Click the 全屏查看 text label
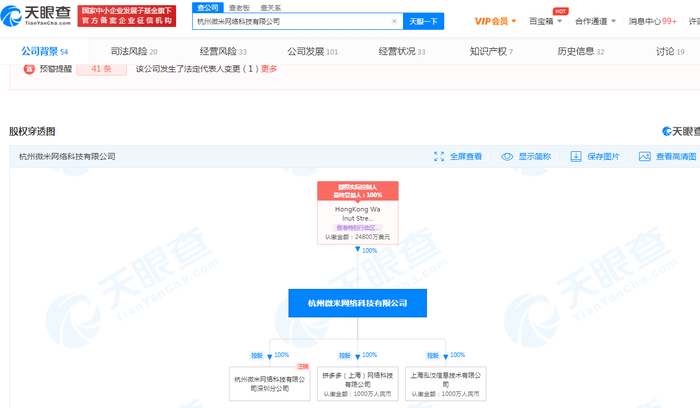The image size is (700, 408). coord(466,156)
